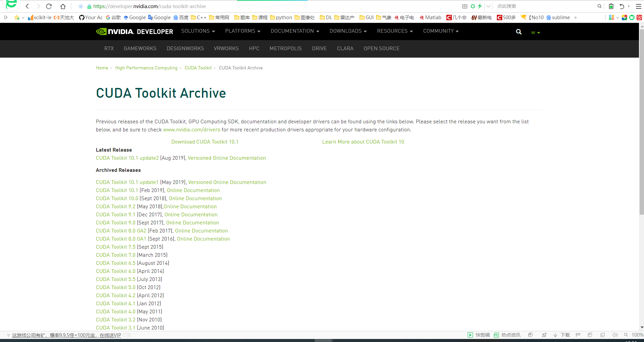The image size is (644, 342).
Task: Click the colorful lightning extension icon
Action: [624, 18]
